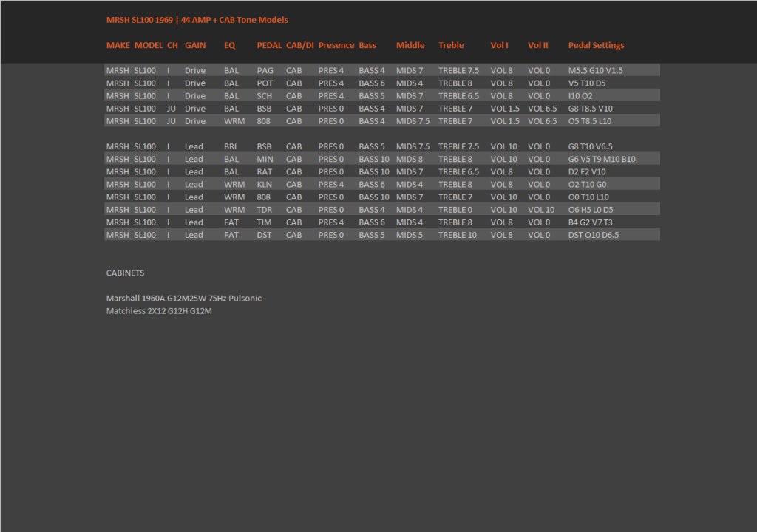Click the Treble column header
This screenshot has height=532, width=757.
pyautogui.click(x=451, y=45)
